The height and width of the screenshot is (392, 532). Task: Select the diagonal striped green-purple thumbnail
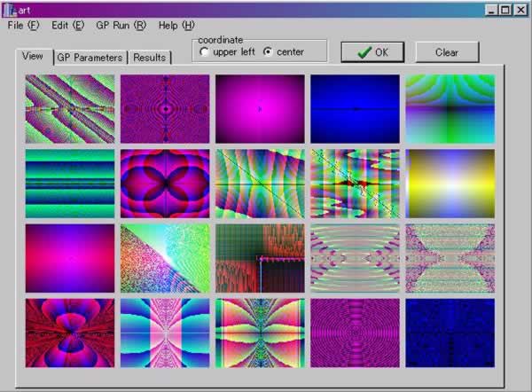[70, 109]
